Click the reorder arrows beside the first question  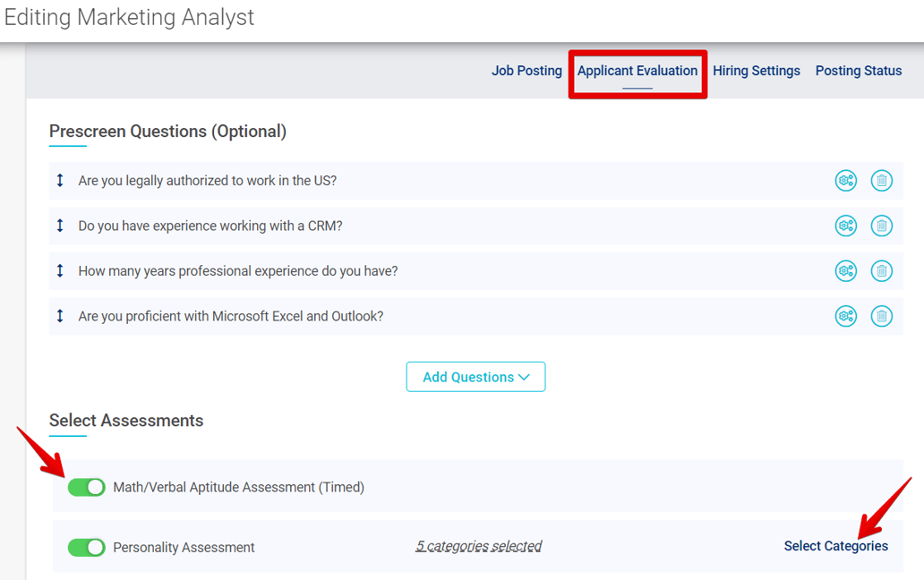point(60,180)
